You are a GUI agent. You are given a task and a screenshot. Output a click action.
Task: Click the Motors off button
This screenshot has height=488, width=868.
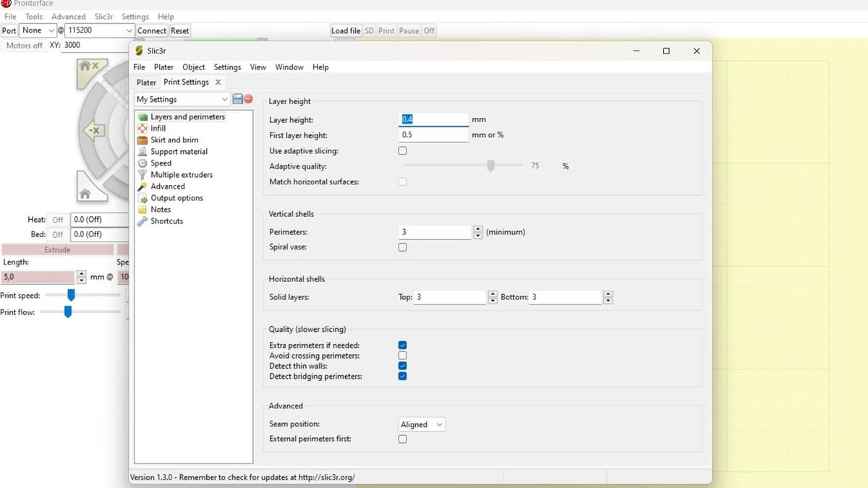pos(24,45)
